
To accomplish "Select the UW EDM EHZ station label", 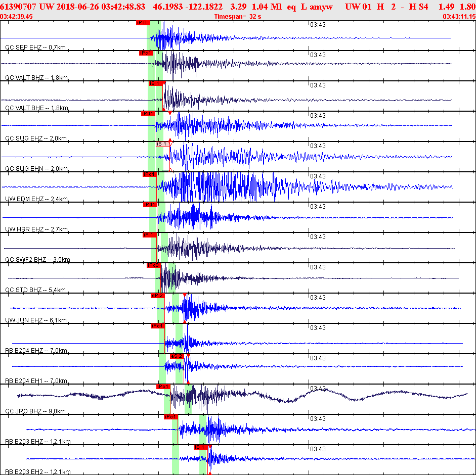I will point(36,199).
